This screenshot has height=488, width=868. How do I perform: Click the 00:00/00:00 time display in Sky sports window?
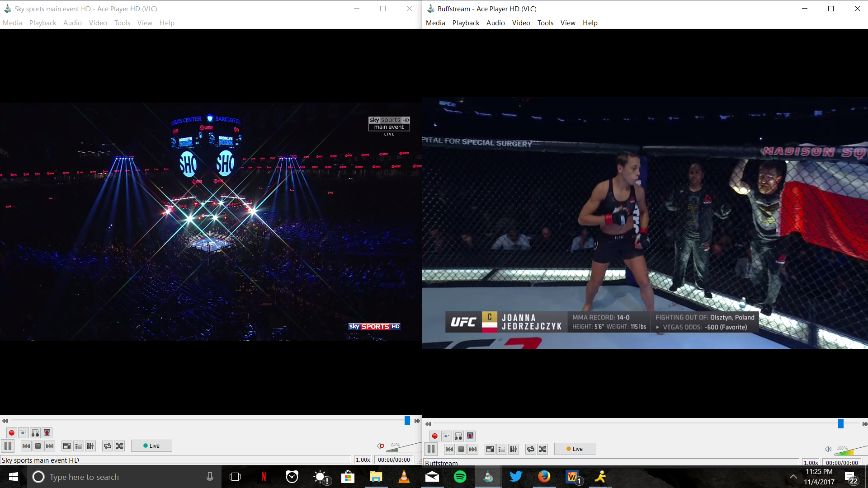[394, 460]
